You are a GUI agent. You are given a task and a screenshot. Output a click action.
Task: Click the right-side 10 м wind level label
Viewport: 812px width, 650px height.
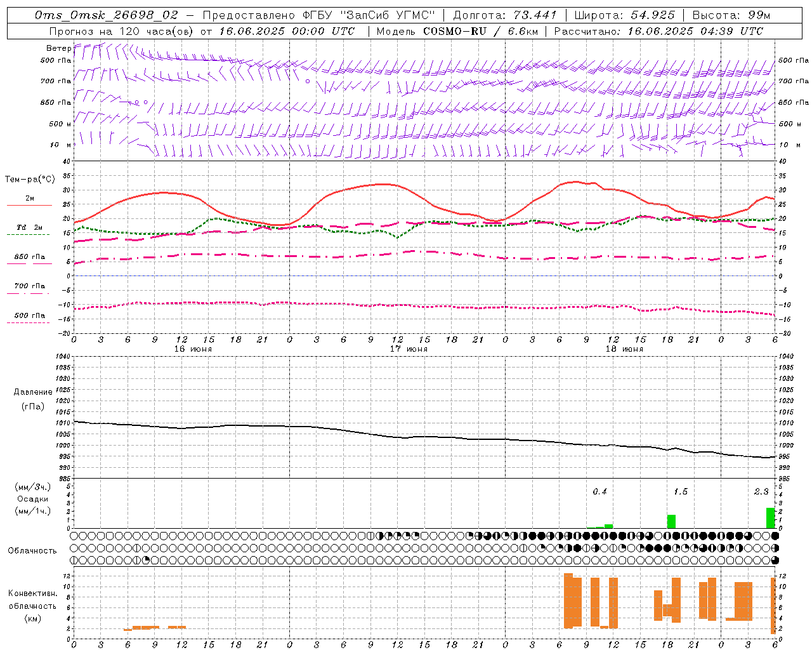coord(790,145)
